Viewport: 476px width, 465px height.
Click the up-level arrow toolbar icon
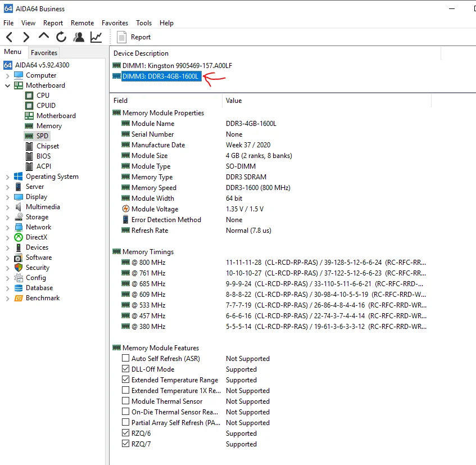pos(44,36)
